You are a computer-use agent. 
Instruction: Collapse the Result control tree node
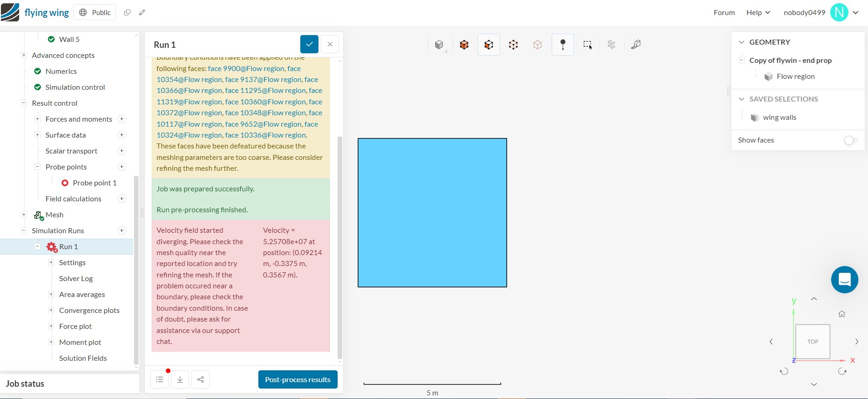(24, 103)
